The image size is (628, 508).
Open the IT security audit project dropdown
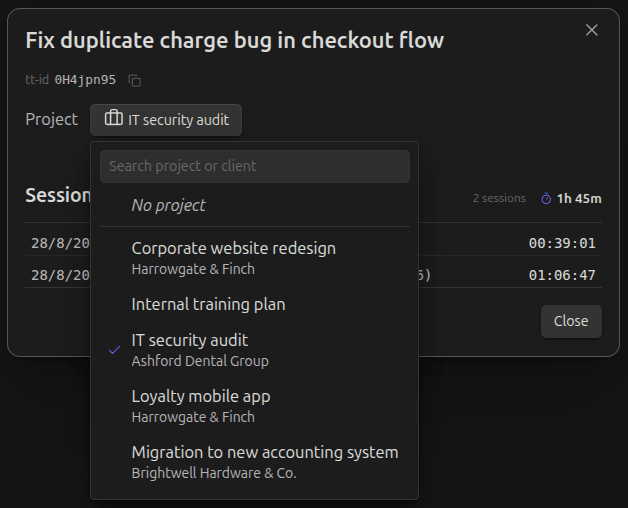[x=166, y=120]
